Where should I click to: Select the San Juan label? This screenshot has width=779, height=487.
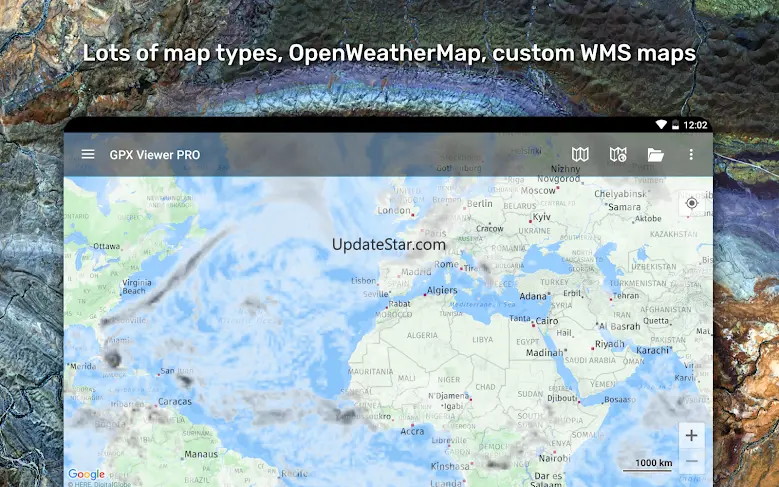(x=177, y=371)
